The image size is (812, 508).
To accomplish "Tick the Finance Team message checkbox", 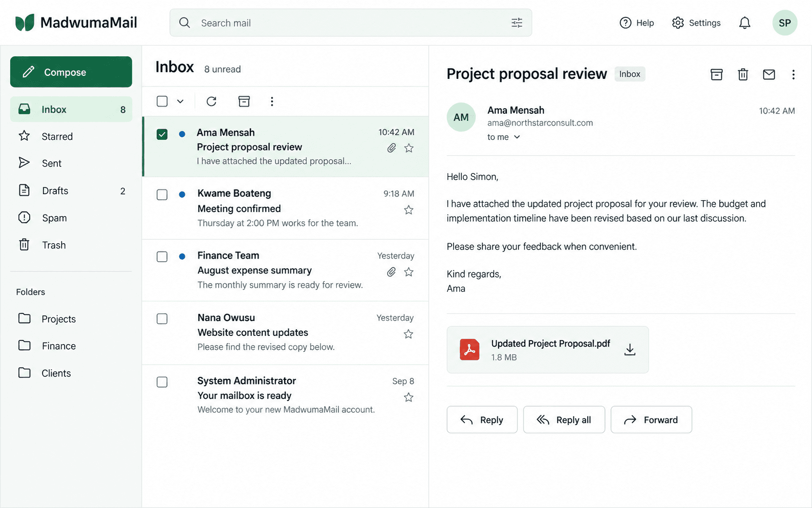I will click(162, 257).
